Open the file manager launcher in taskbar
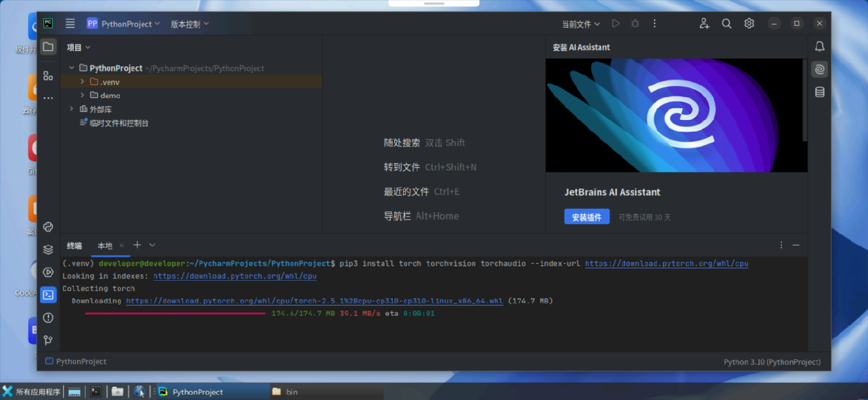The height and width of the screenshot is (400, 868). pos(117,392)
